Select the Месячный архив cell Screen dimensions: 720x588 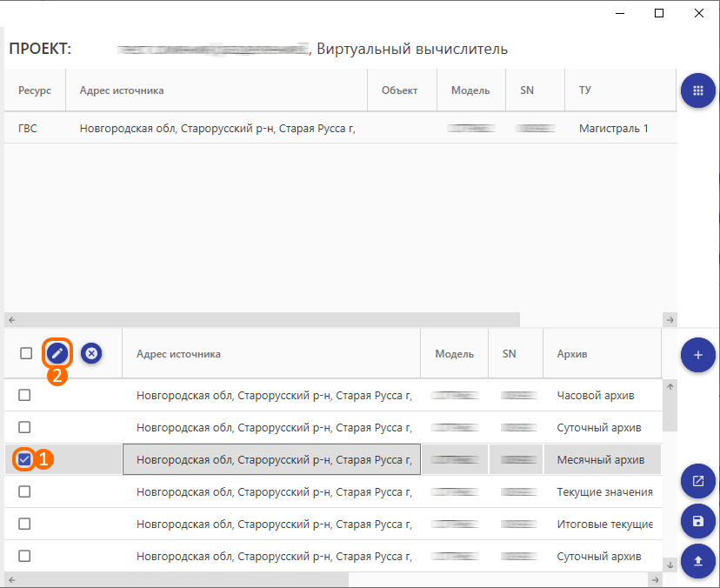click(x=602, y=459)
